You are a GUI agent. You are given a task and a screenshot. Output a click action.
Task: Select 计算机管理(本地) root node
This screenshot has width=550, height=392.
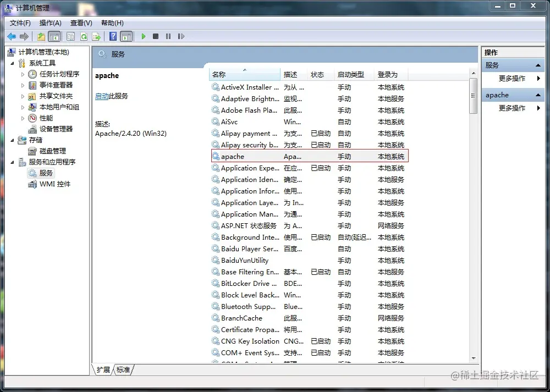(38, 52)
